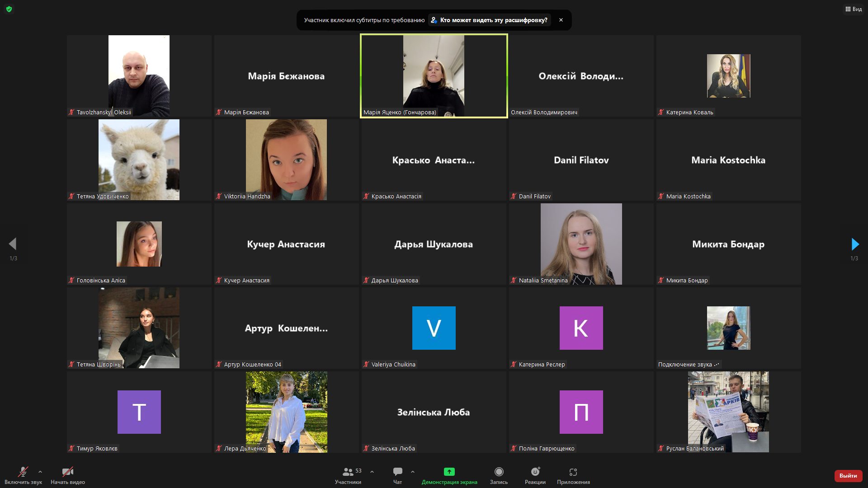868x488 pixels.
Task: Open the Participants panel
Action: click(348, 475)
